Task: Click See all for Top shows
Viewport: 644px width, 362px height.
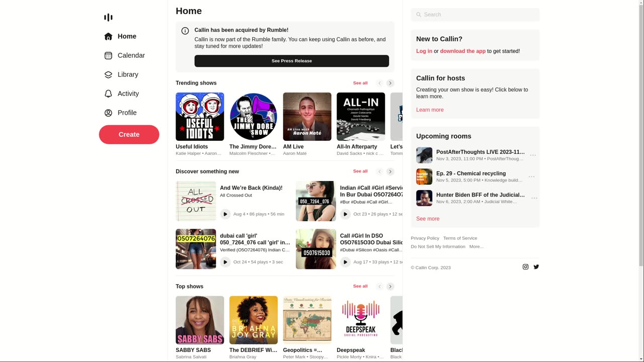Action: 360,286
